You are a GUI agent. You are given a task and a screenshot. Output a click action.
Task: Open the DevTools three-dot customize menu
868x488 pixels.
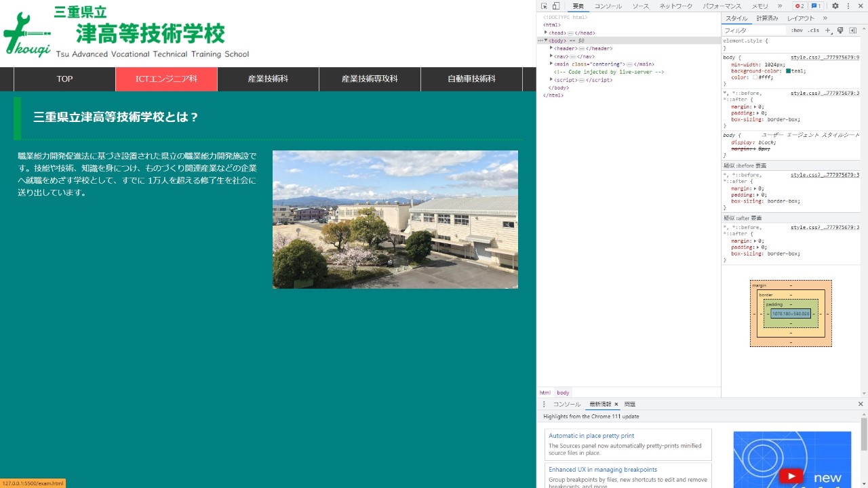(848, 6)
